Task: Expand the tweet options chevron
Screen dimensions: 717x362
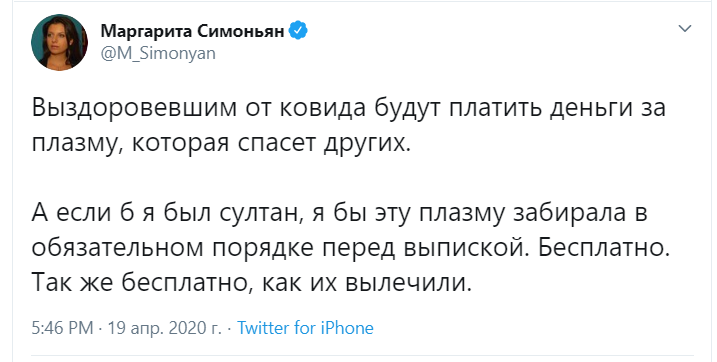Action: [x=685, y=29]
